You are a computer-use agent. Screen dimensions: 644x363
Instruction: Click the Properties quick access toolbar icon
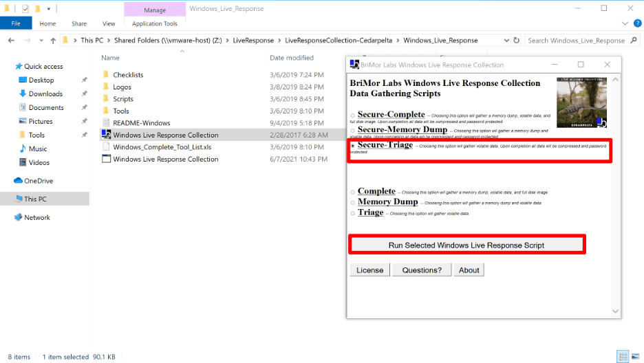tap(25, 9)
